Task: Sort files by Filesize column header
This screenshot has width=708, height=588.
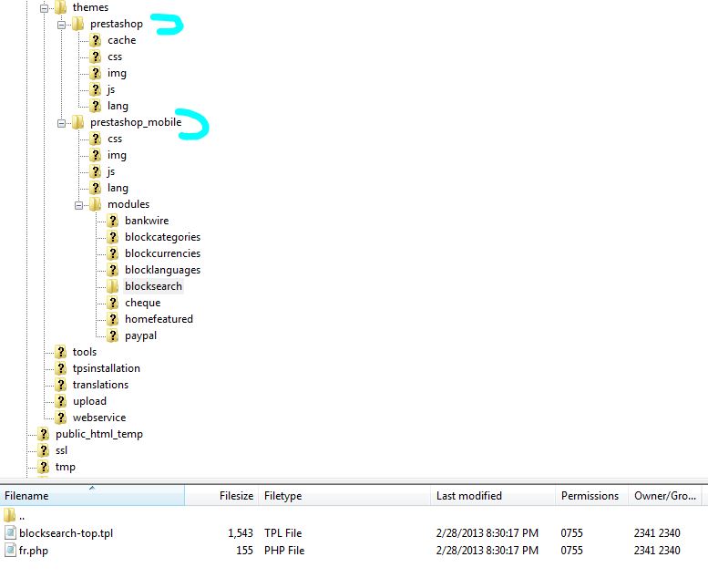Action: pos(221,495)
